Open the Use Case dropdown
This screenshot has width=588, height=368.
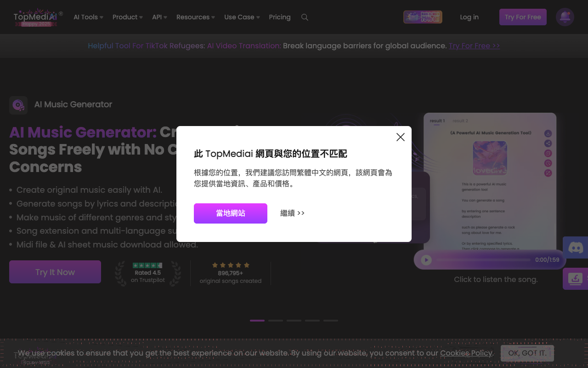click(242, 17)
